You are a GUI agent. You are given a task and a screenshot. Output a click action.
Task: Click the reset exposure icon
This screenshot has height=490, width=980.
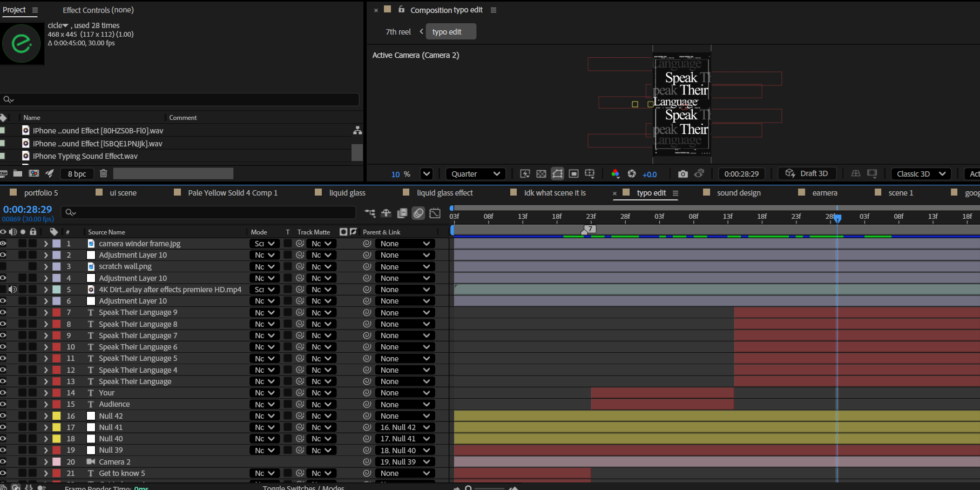[x=631, y=174]
